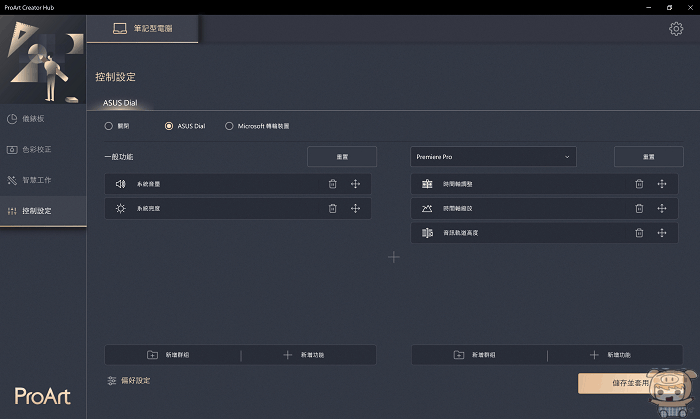700x419 pixels.
Task: Click the move handle on 音訊軌道高度 row
Action: [662, 233]
